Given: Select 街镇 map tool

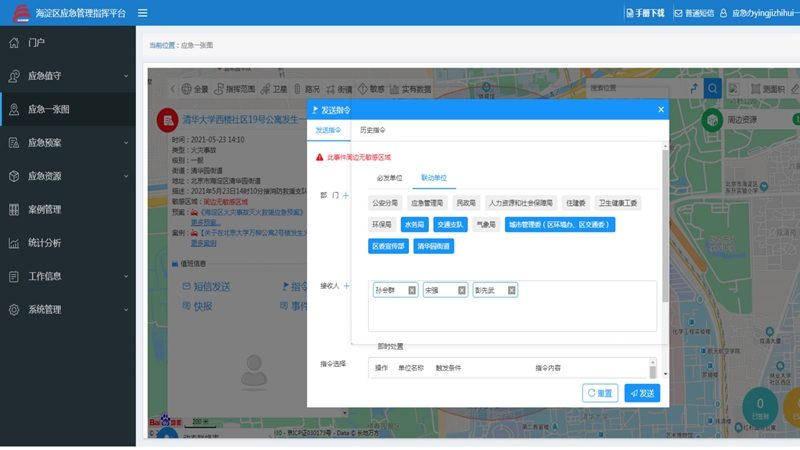Looking at the screenshot, I should [339, 89].
